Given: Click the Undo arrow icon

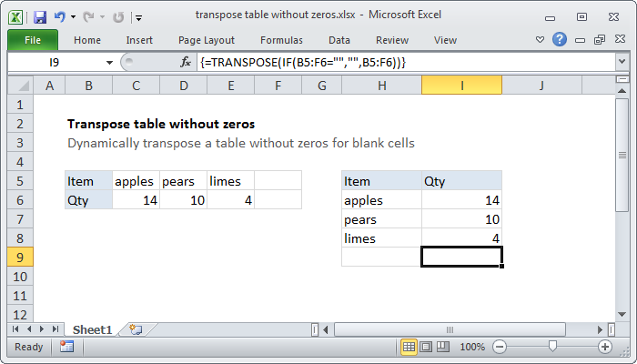Looking at the screenshot, I should [60, 17].
